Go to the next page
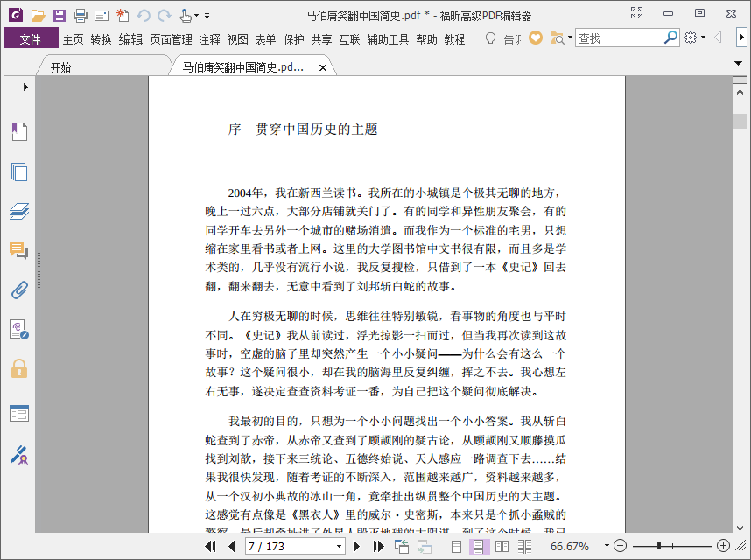751x560 pixels. coord(356,546)
